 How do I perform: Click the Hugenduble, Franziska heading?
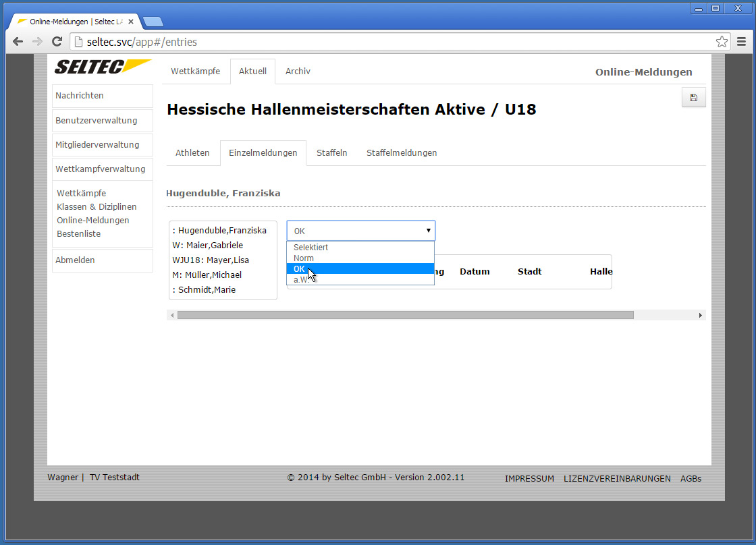[x=223, y=193]
